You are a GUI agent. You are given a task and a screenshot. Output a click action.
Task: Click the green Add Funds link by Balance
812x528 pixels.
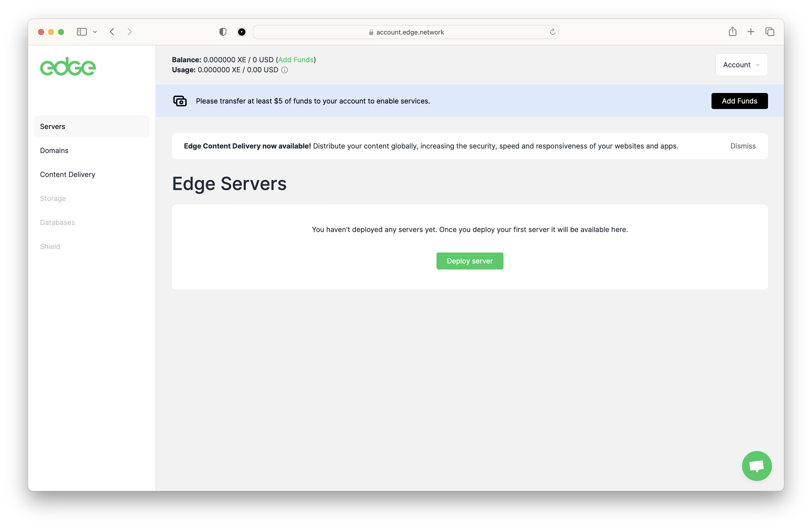(296, 60)
